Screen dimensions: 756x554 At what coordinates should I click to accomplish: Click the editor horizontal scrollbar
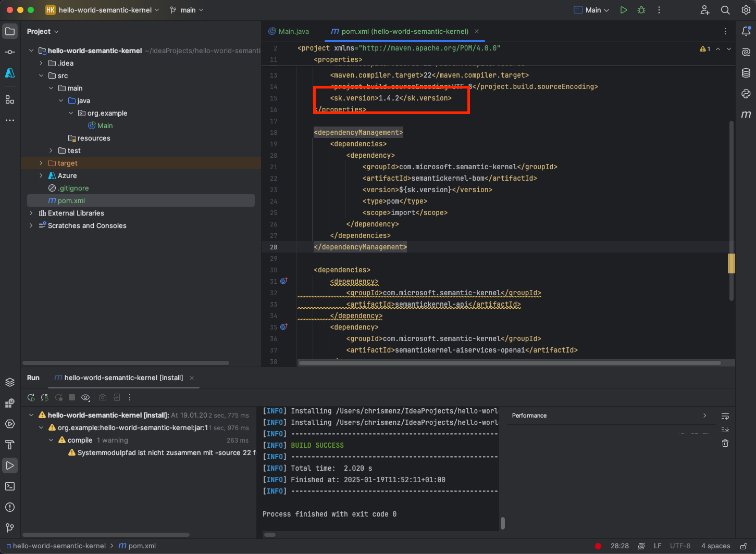pos(510,363)
